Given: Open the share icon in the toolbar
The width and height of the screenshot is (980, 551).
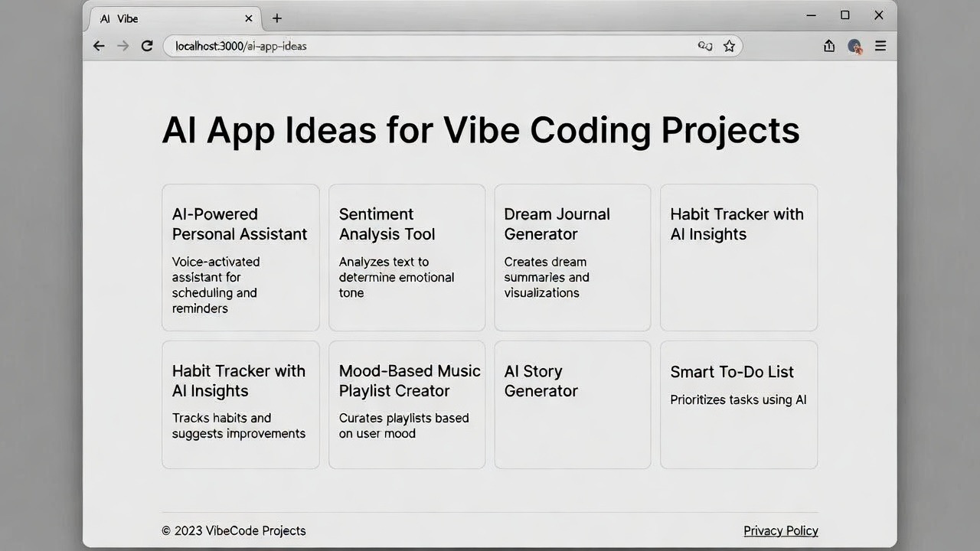Looking at the screenshot, I should coord(829,46).
